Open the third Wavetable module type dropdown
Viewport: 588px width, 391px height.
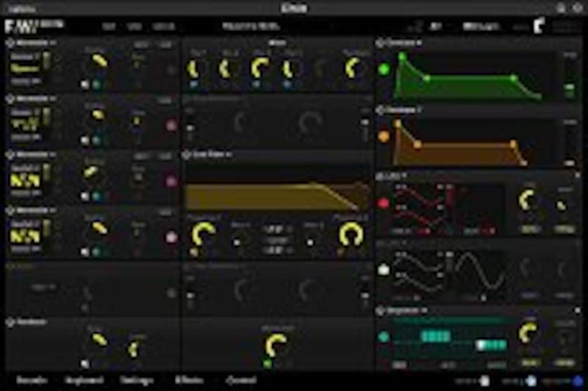point(36,155)
